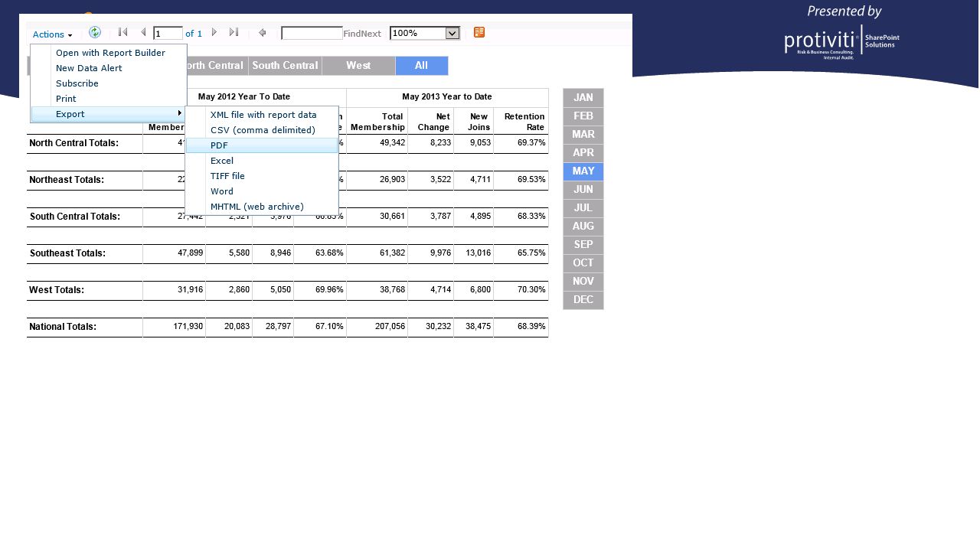Open the 100% zoom dropdown
Image resolution: width=980 pixels, height=551 pixels.
tap(425, 33)
